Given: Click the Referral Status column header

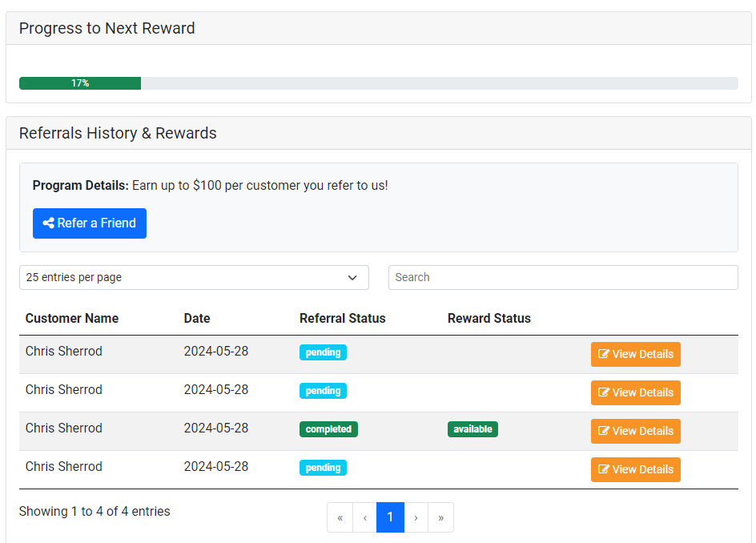Looking at the screenshot, I should [343, 318].
